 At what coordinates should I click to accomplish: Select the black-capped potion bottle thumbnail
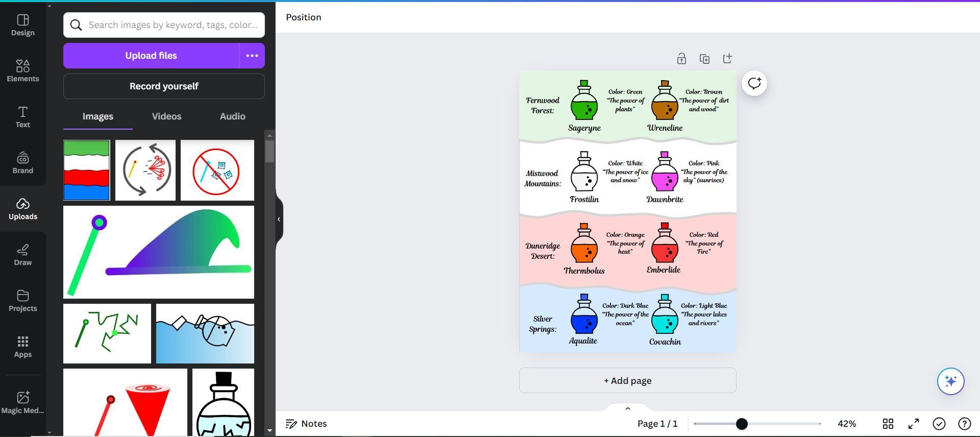click(x=224, y=402)
